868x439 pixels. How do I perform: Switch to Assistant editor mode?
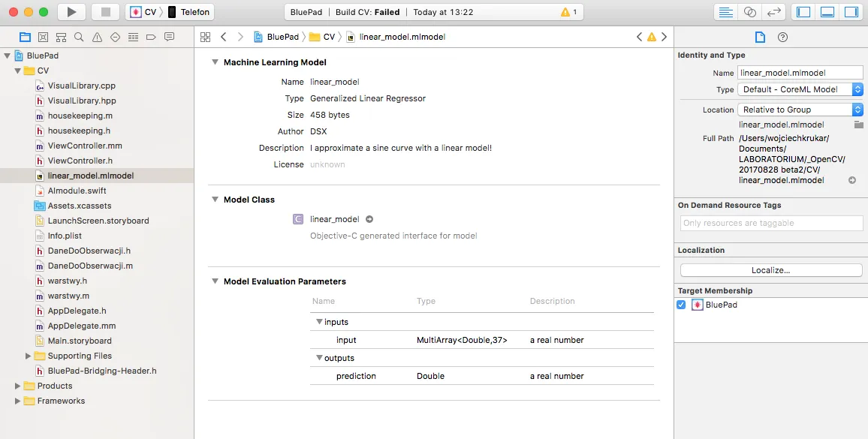[x=749, y=12]
